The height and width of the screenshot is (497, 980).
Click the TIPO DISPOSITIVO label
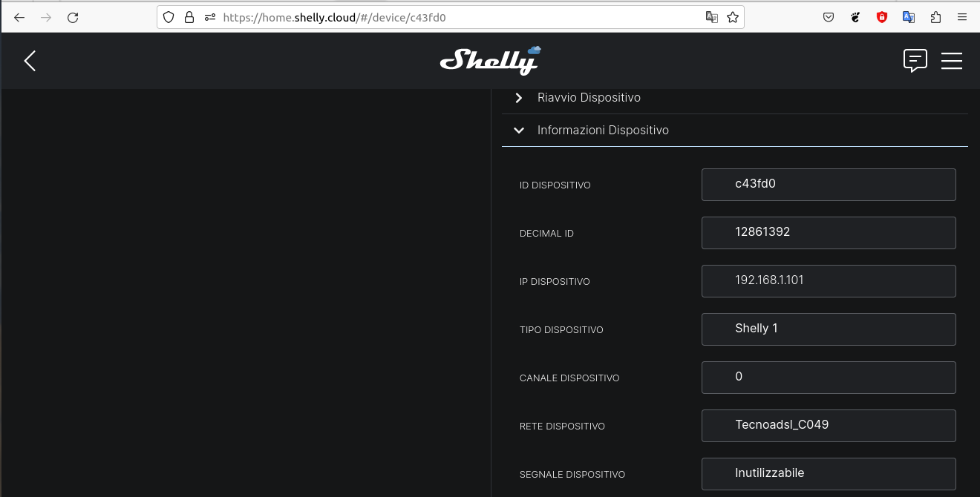[561, 330]
